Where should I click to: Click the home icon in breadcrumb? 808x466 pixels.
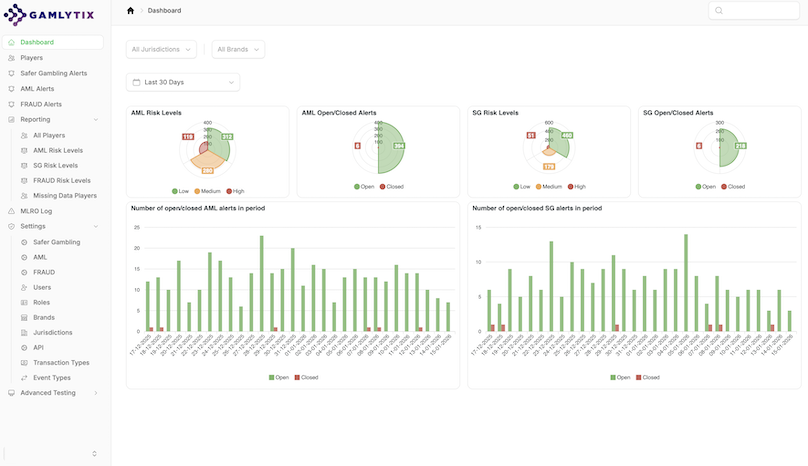(x=130, y=11)
